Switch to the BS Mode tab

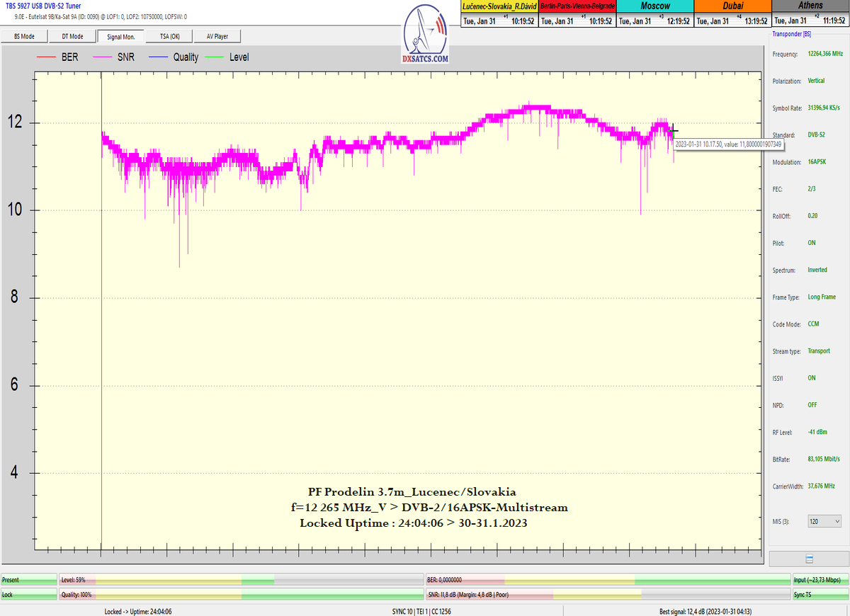click(x=24, y=36)
